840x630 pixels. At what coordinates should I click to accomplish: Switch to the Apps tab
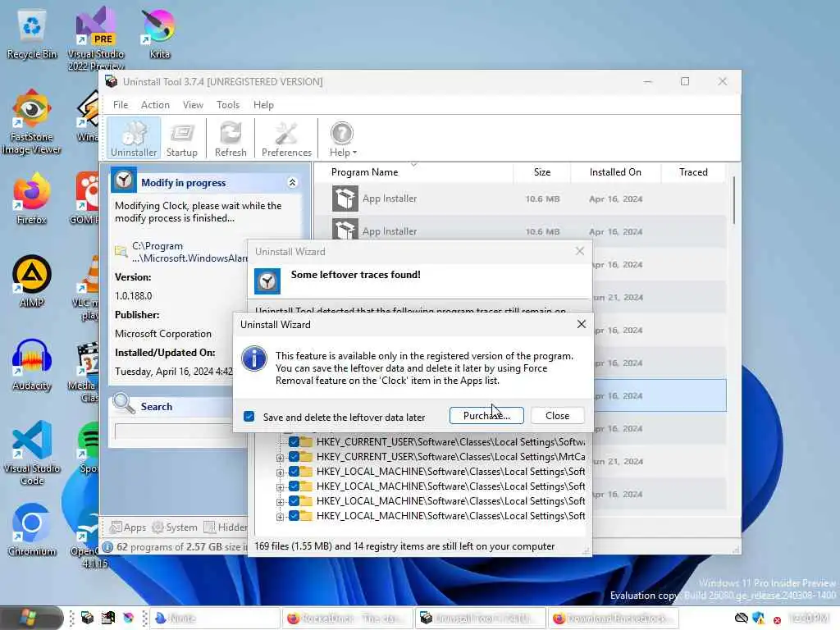(x=128, y=527)
